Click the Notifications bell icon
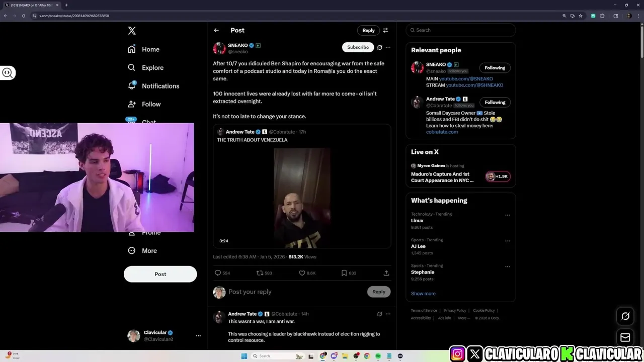 pyautogui.click(x=132, y=86)
